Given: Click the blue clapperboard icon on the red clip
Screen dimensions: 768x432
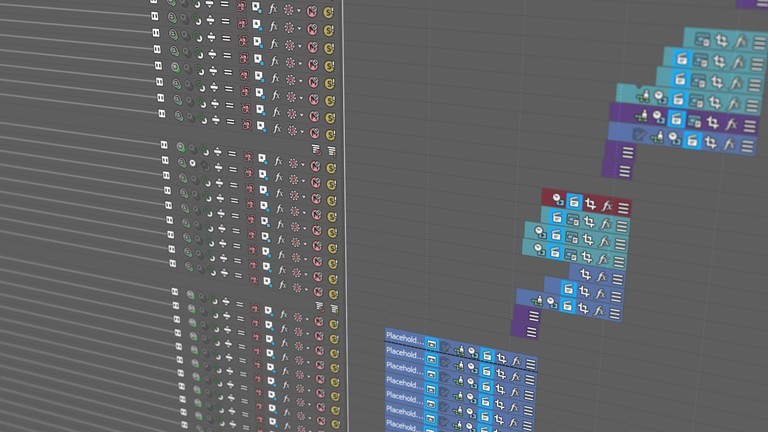Looking at the screenshot, I should pyautogui.click(x=573, y=202).
